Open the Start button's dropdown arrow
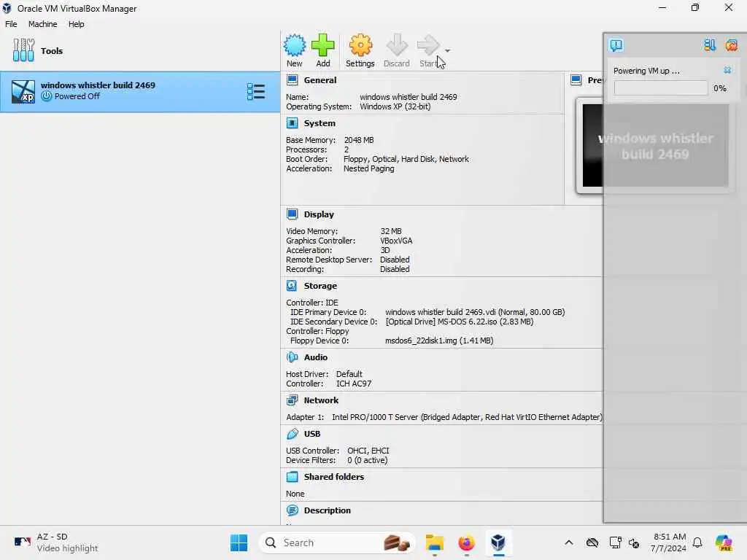747x560 pixels. coord(447,50)
